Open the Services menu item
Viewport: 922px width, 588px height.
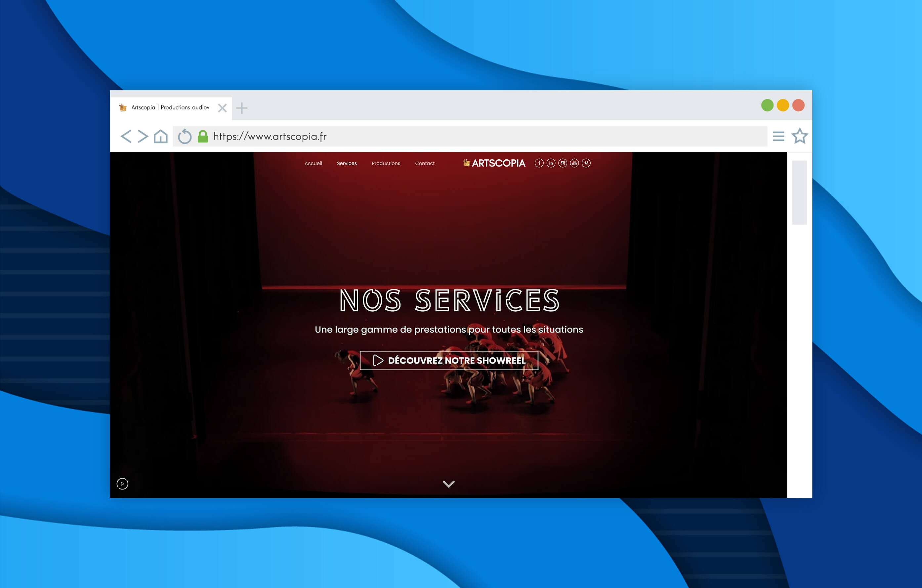click(x=347, y=163)
